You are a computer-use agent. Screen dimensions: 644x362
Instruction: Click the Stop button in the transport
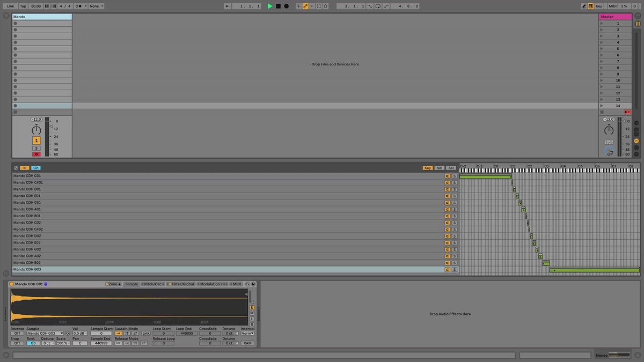click(x=278, y=6)
